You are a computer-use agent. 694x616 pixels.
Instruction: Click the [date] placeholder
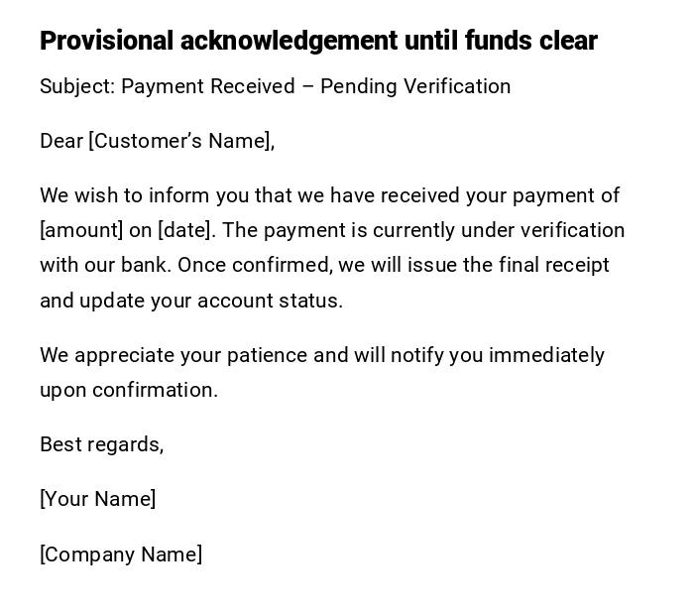(184, 230)
